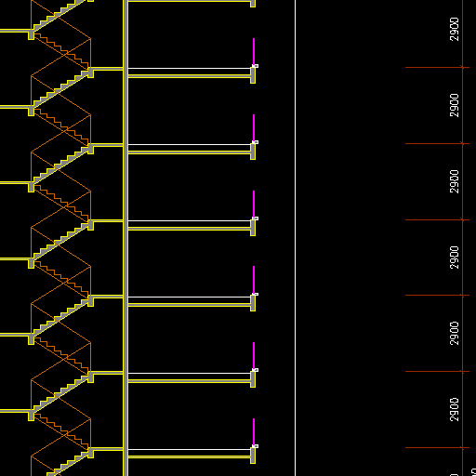Select the bottommost fully visible 2900 dimension text
476x476 pixels.
coord(454,409)
